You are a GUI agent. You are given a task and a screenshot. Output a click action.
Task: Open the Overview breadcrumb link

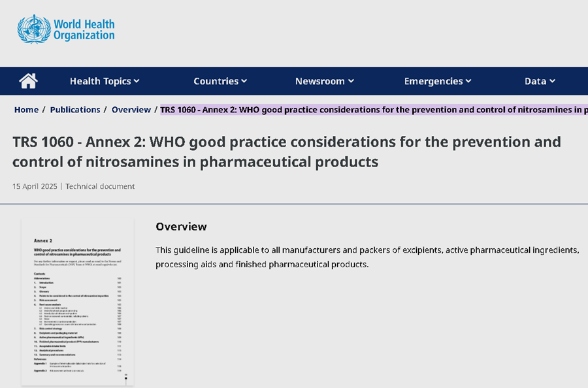coord(131,110)
